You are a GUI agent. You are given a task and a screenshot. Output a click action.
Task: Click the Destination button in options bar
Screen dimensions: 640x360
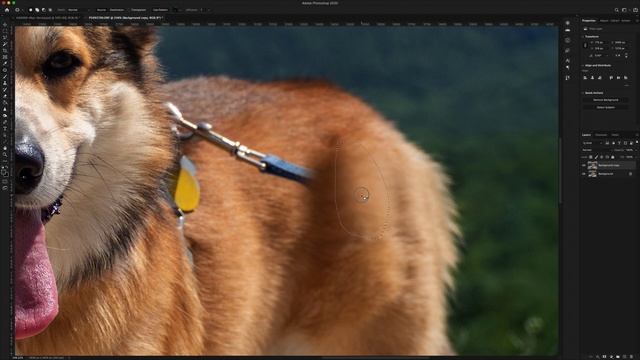pos(117,10)
